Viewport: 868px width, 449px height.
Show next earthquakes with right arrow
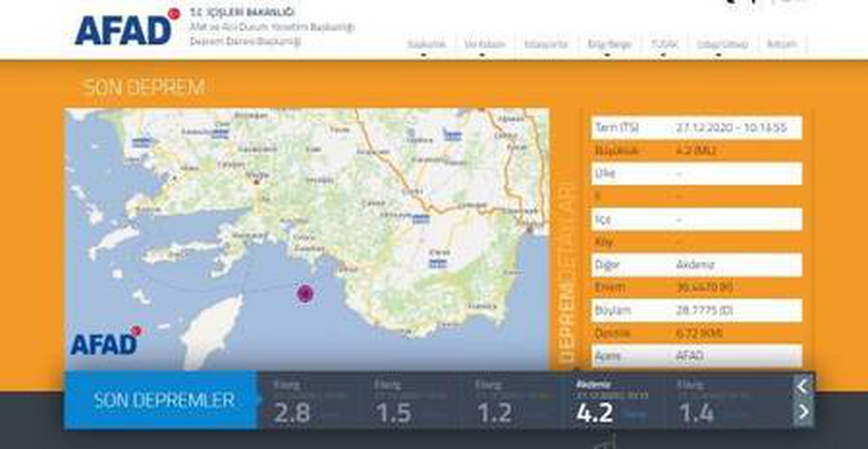pyautogui.click(x=801, y=413)
